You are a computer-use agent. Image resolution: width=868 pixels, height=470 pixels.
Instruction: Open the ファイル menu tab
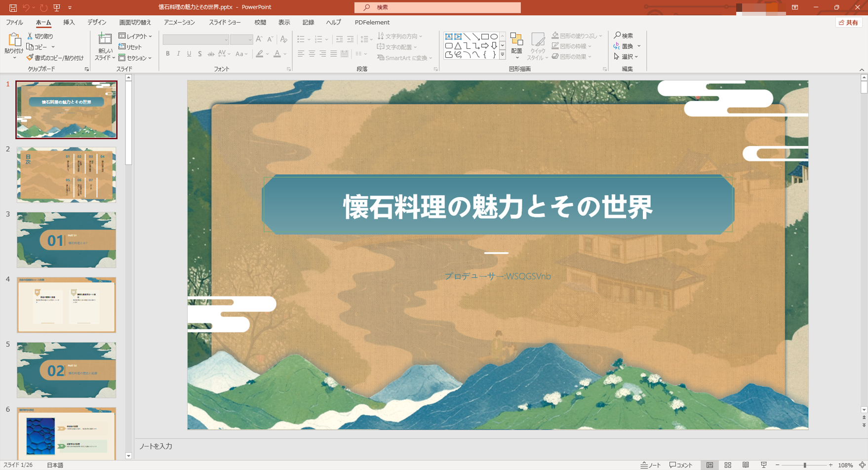pyautogui.click(x=14, y=23)
